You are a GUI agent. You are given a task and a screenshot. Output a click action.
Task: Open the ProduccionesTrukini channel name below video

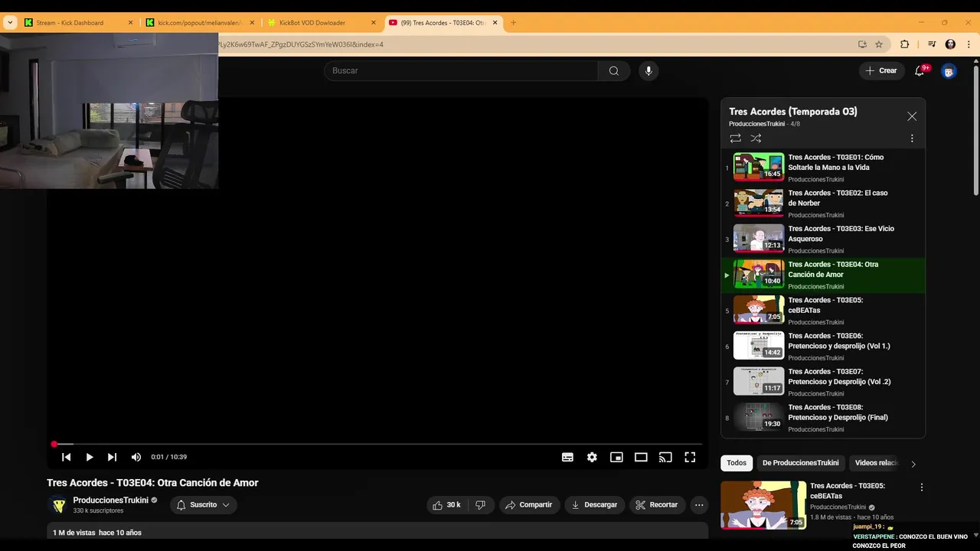111,500
